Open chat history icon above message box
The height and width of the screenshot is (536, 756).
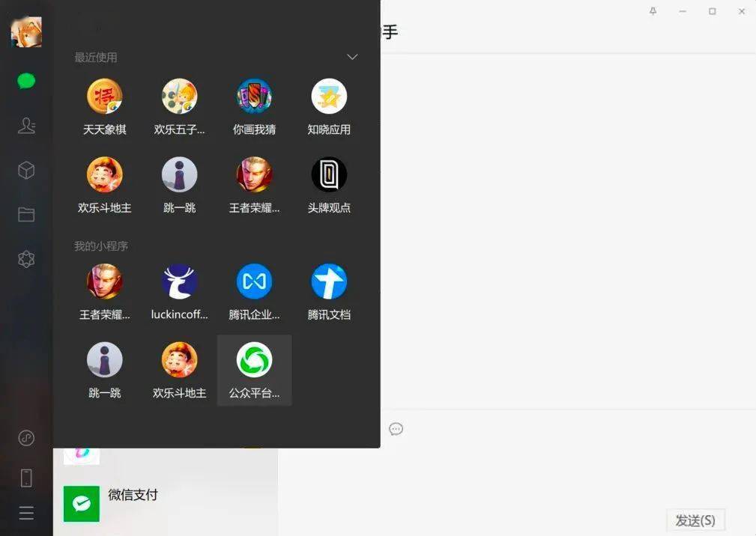click(x=396, y=429)
